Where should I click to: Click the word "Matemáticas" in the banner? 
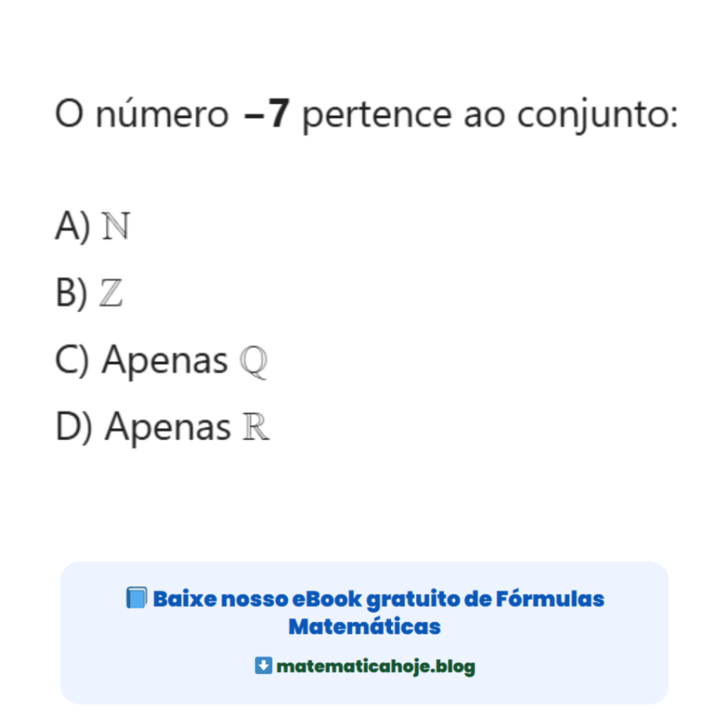[365, 627]
